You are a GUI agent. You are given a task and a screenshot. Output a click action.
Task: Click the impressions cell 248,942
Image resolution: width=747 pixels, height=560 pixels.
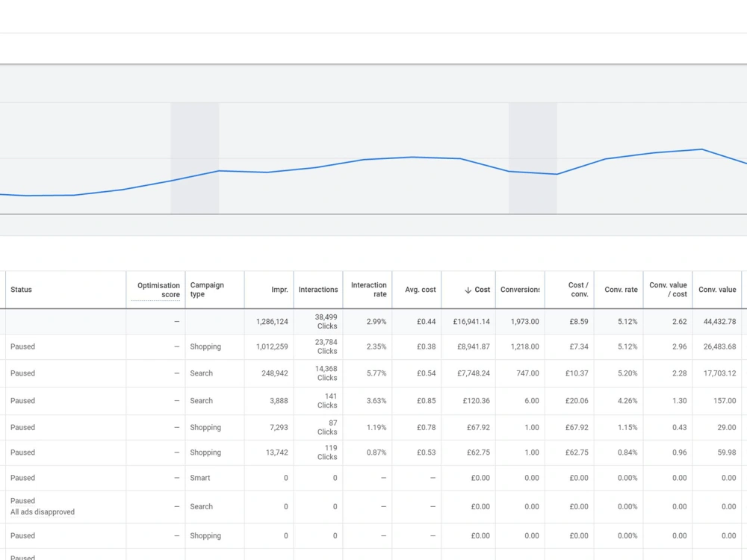(274, 373)
